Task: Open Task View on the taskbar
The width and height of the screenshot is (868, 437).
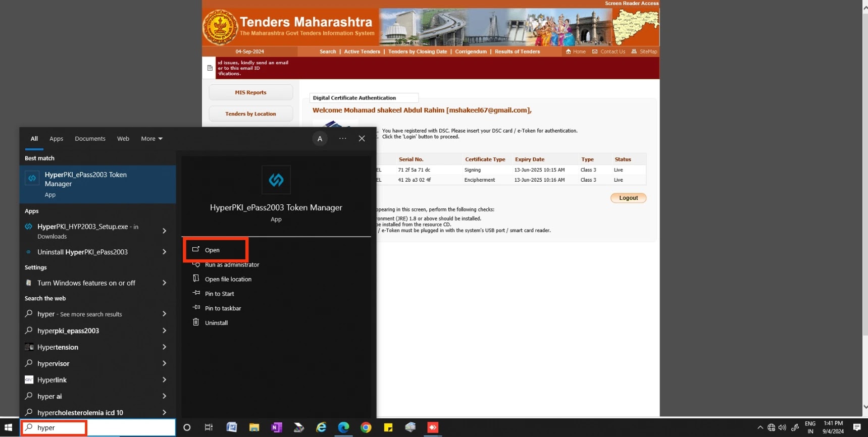Action: coord(209,427)
